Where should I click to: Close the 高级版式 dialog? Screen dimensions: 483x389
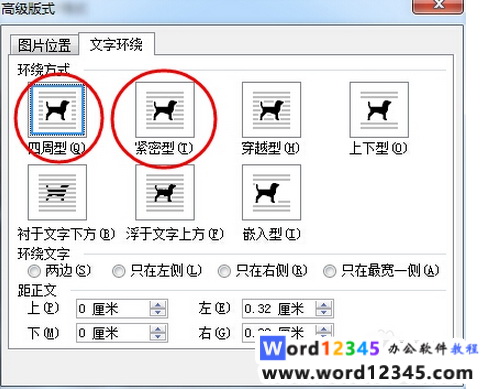(x=438, y=6)
